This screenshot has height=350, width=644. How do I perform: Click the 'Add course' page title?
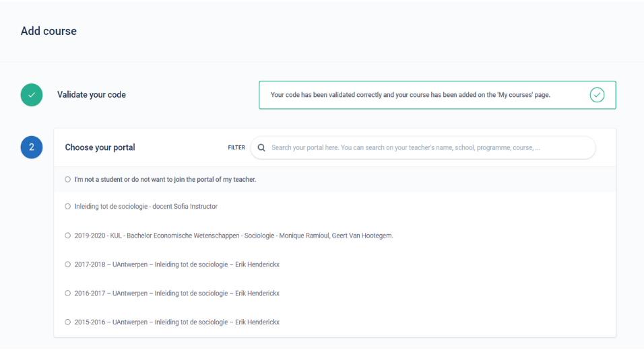49,31
